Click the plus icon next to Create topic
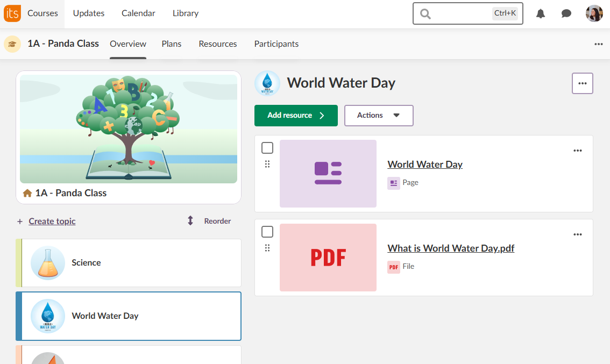Image resolution: width=610 pixels, height=364 pixels. 20,222
